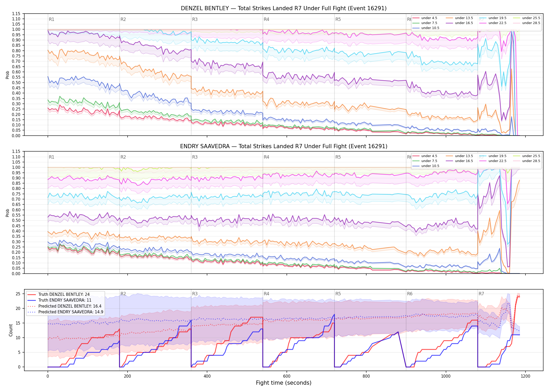Click "Predicted ENDRY SAAVEDRA: 14.9" legend label

click(71, 312)
